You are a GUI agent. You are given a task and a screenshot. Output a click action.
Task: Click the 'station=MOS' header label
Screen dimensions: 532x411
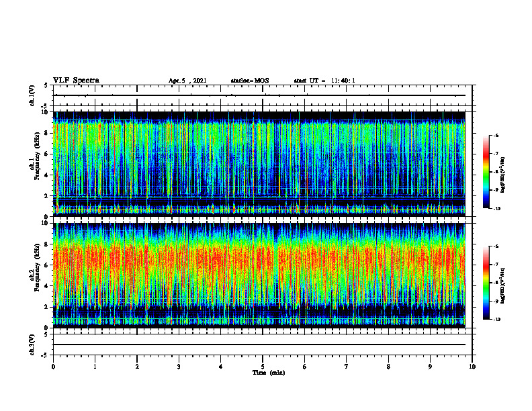click(250, 81)
